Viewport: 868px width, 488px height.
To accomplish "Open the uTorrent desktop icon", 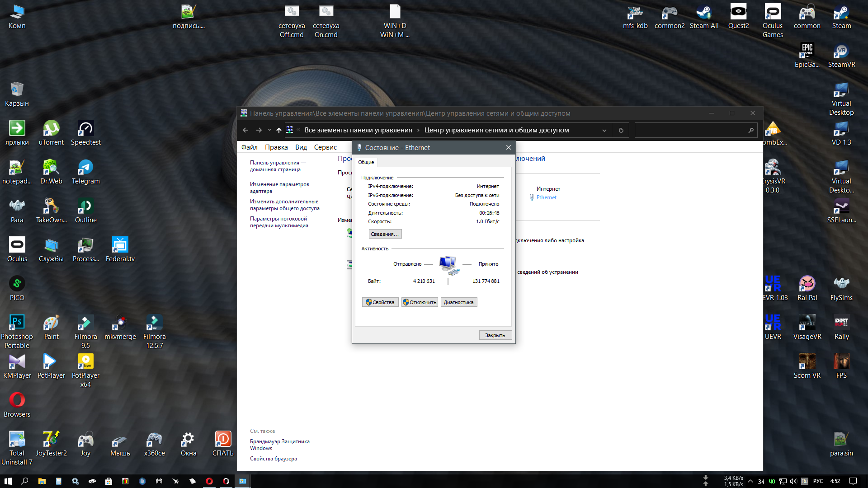I will tap(51, 129).
